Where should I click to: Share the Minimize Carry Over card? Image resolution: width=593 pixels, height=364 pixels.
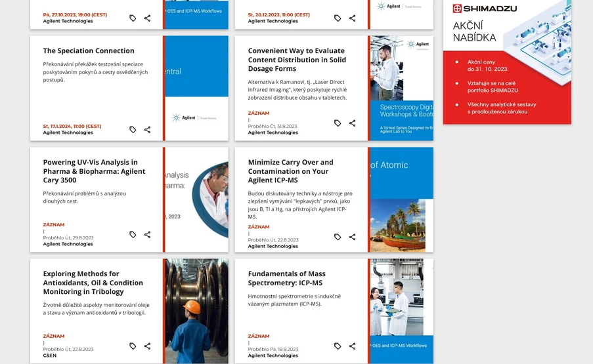353,237
